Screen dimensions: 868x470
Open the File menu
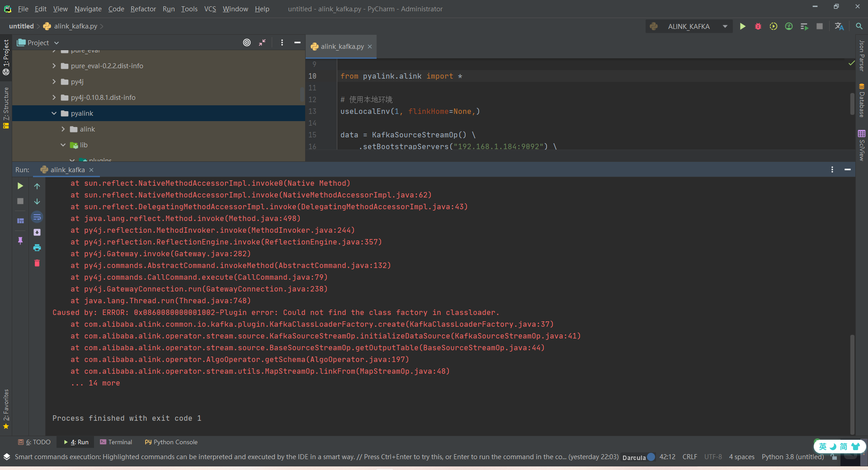coord(23,9)
